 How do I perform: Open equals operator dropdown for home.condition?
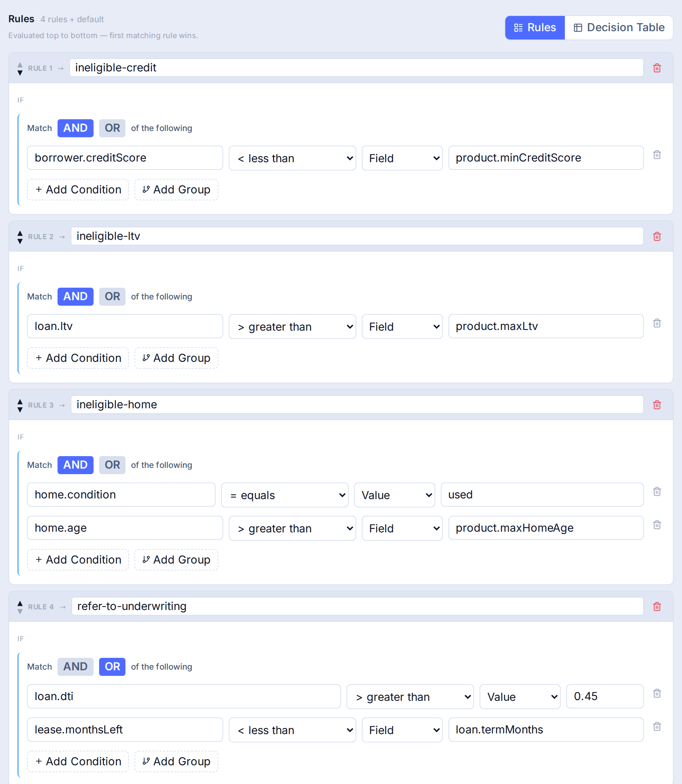tap(284, 495)
